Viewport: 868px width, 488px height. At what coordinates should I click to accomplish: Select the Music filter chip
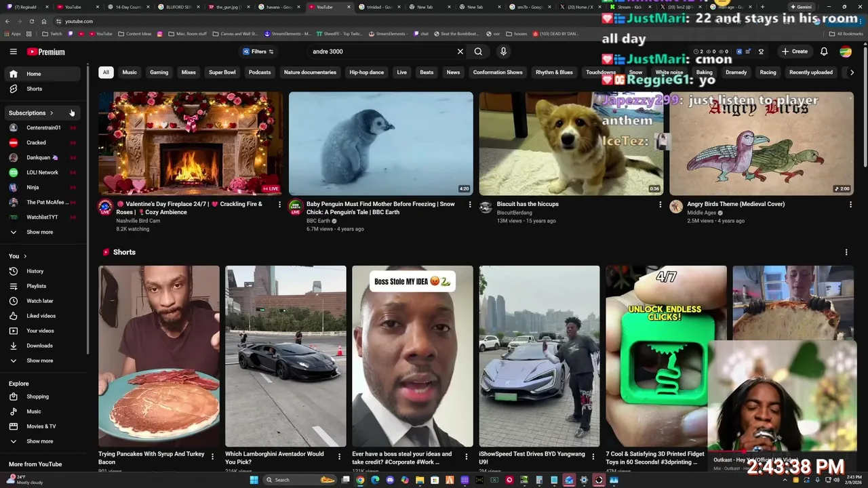[130, 72]
